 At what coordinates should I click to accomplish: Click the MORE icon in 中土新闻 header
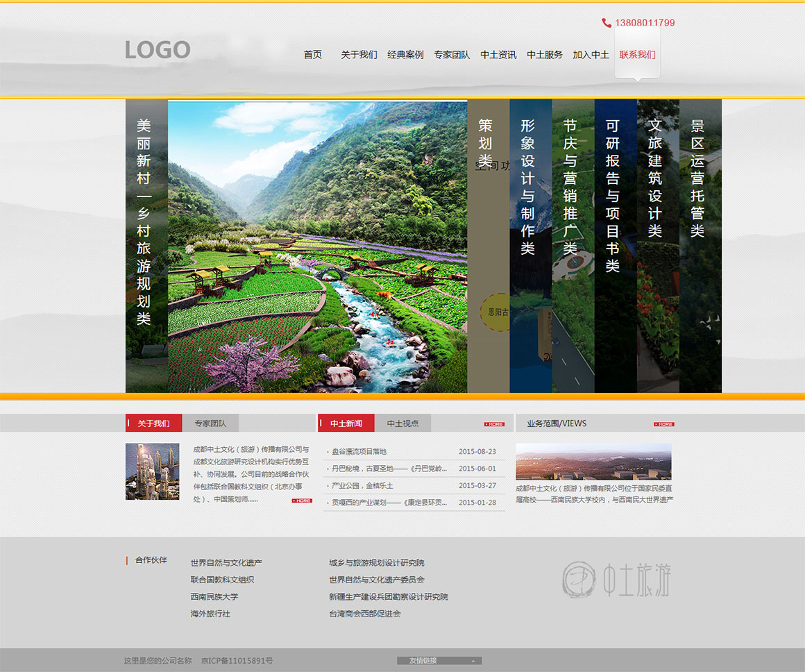494,423
